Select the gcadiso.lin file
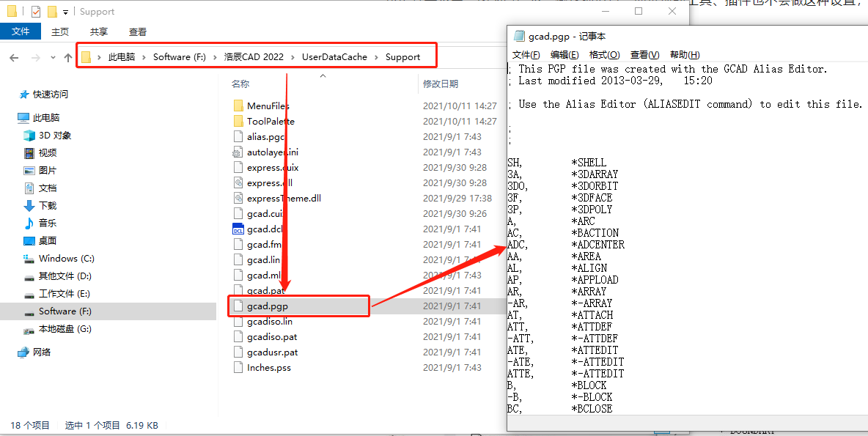This screenshot has width=868, height=436. click(x=270, y=322)
